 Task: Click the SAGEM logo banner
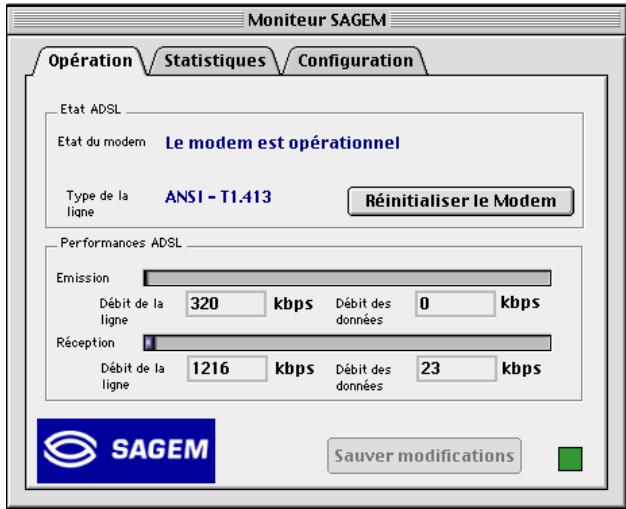pyautogui.click(x=126, y=451)
